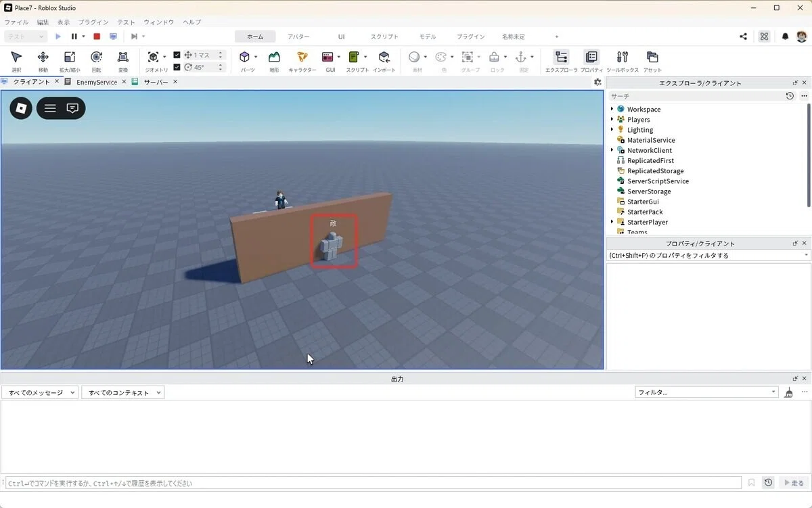Open the ファイル menu

click(x=16, y=22)
